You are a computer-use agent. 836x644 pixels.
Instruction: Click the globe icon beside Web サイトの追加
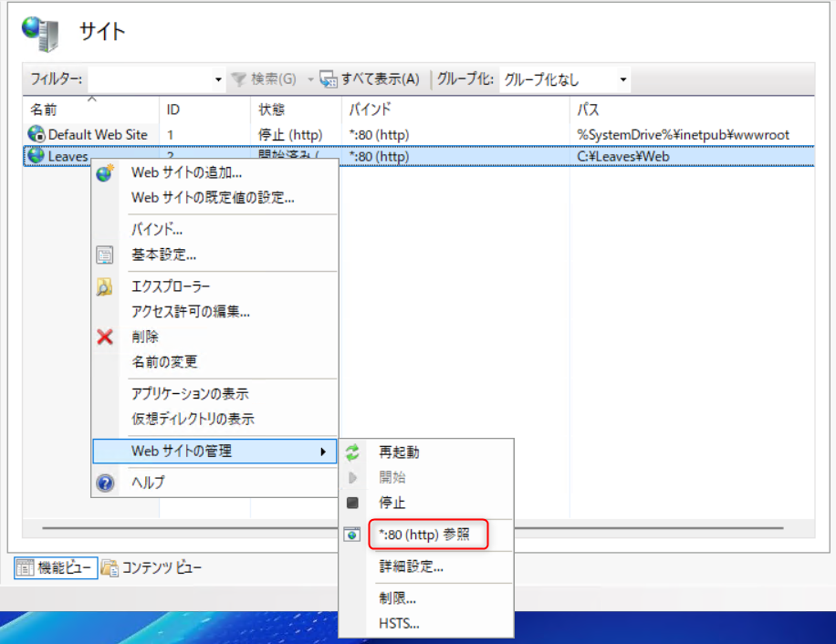tap(105, 172)
